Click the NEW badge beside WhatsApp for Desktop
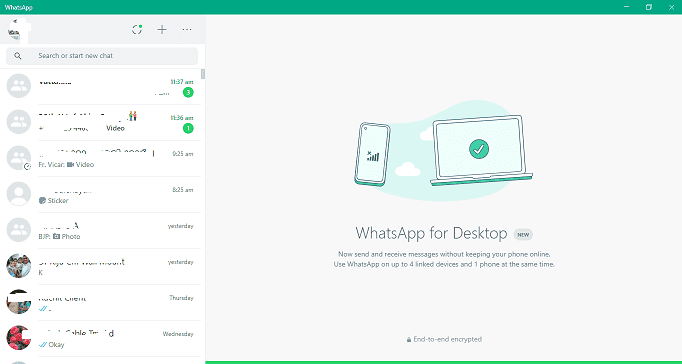Viewport: 682px width, 364px height. pos(523,234)
